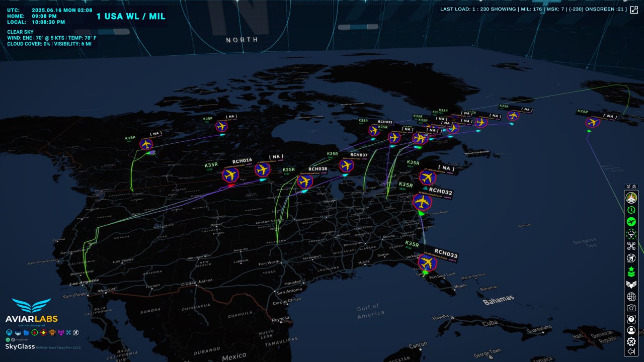
Task: Expand sidebar with double down chevron
Action: [628, 187]
